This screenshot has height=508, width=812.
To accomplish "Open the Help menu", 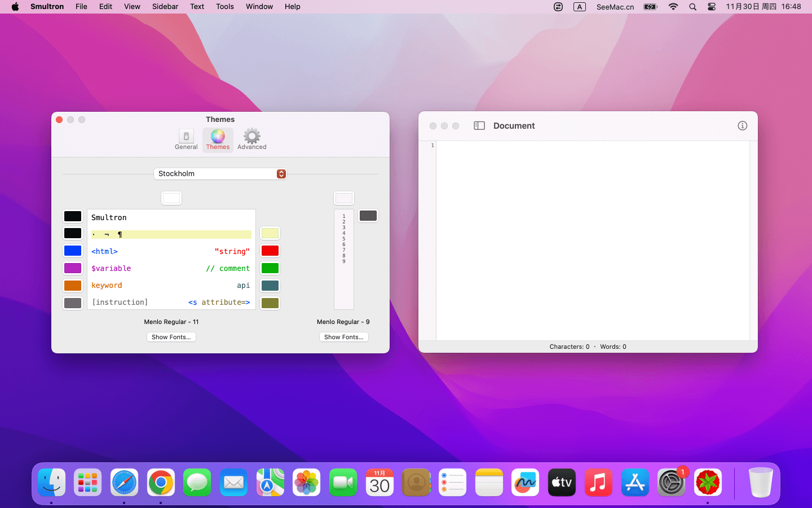I will click(292, 7).
